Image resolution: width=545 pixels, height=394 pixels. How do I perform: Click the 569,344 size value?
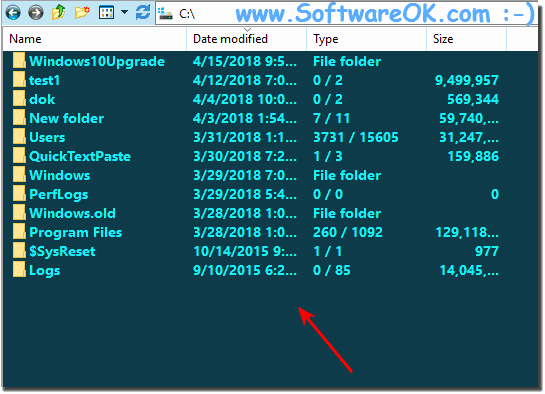point(473,99)
